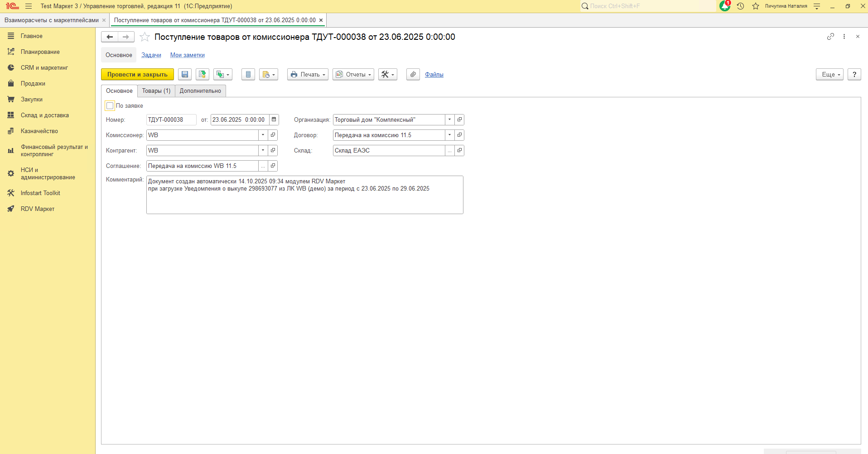
Task: Select the Основное tab above the form fields
Action: click(x=119, y=91)
